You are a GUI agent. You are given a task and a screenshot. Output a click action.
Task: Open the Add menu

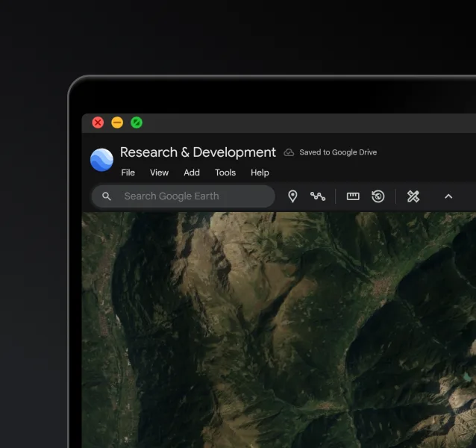point(192,172)
